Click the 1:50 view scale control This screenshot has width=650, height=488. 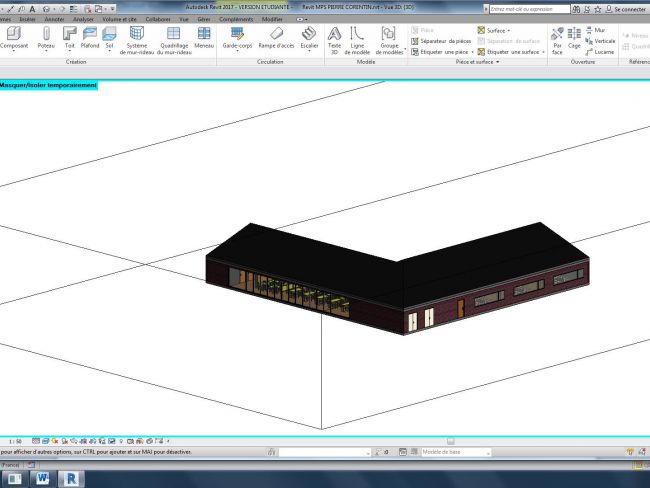pos(14,440)
